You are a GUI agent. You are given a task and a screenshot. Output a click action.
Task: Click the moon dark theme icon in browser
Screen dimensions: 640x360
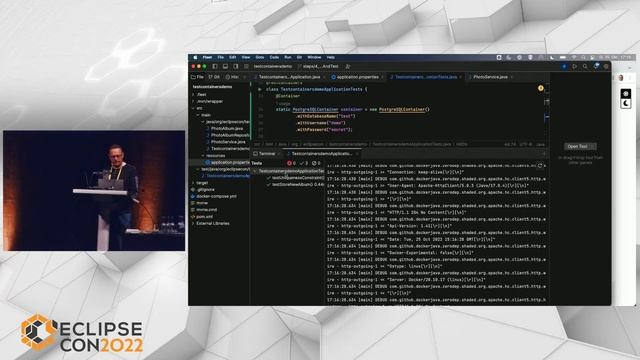pos(626,104)
